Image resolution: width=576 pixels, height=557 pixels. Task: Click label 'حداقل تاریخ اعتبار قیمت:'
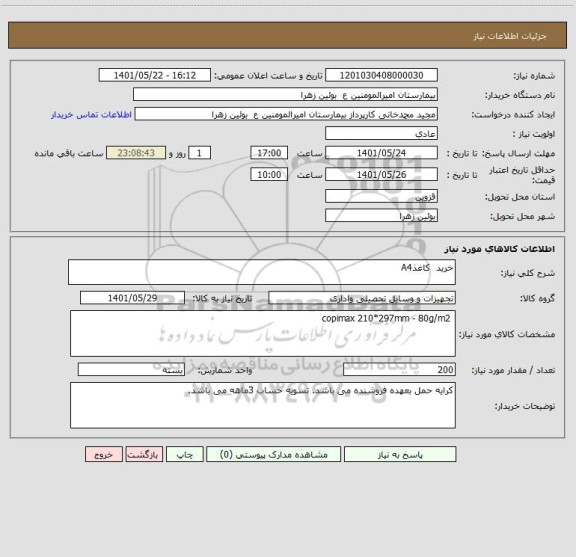[x=522, y=175]
